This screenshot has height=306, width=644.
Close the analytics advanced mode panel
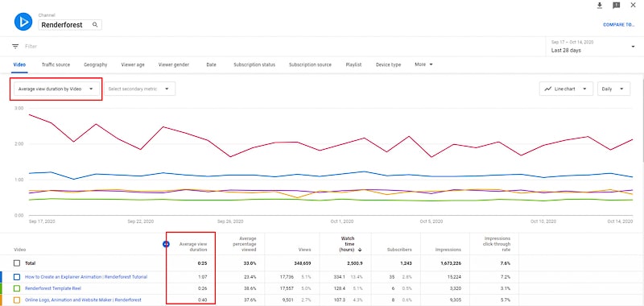point(633,6)
